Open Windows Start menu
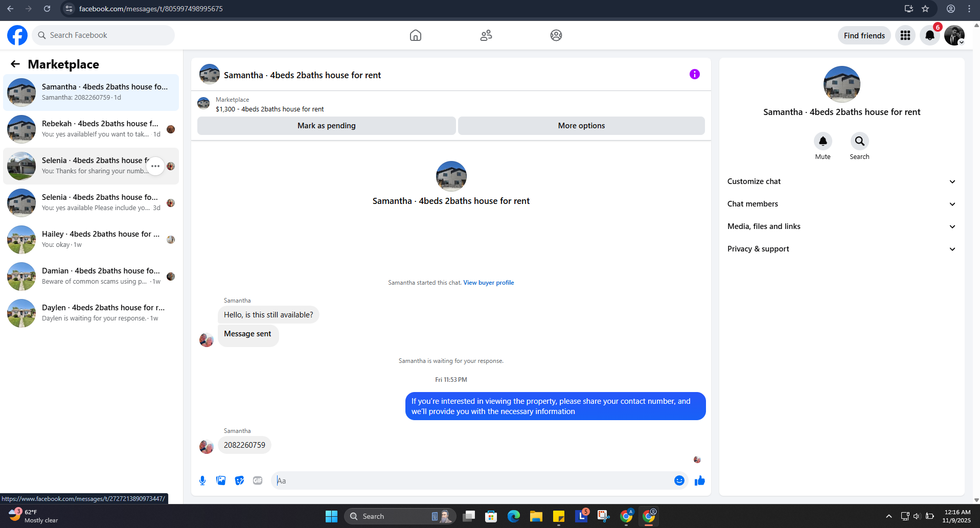 331,516
